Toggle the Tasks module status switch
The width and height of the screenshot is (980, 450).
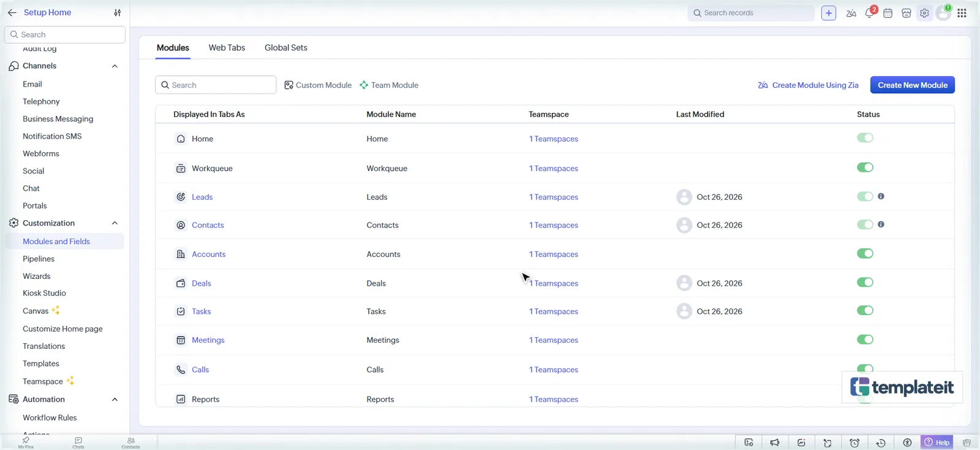click(865, 310)
